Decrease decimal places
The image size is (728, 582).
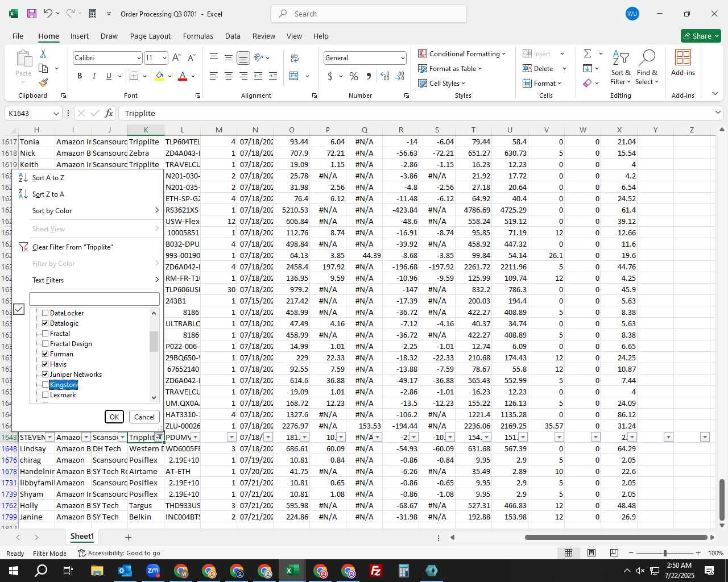pyautogui.click(x=400, y=76)
